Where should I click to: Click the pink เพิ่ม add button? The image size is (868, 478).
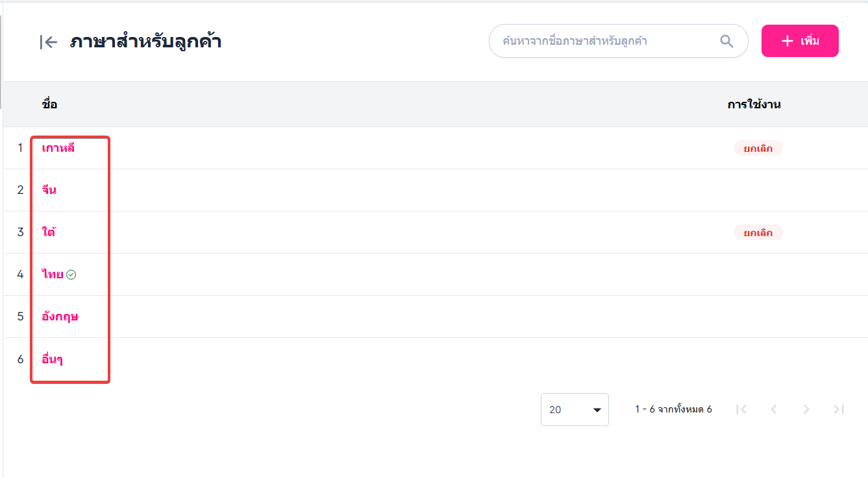pyautogui.click(x=800, y=41)
